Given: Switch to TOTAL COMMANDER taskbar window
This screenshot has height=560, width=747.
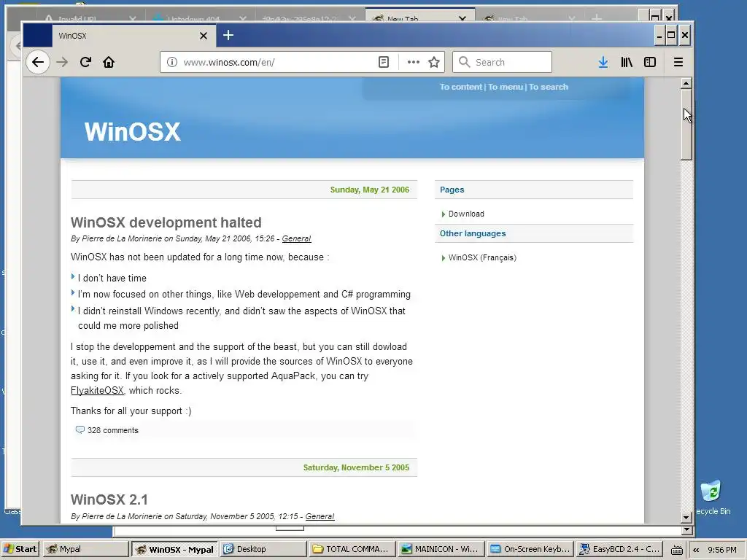Looking at the screenshot, I should tap(352, 549).
